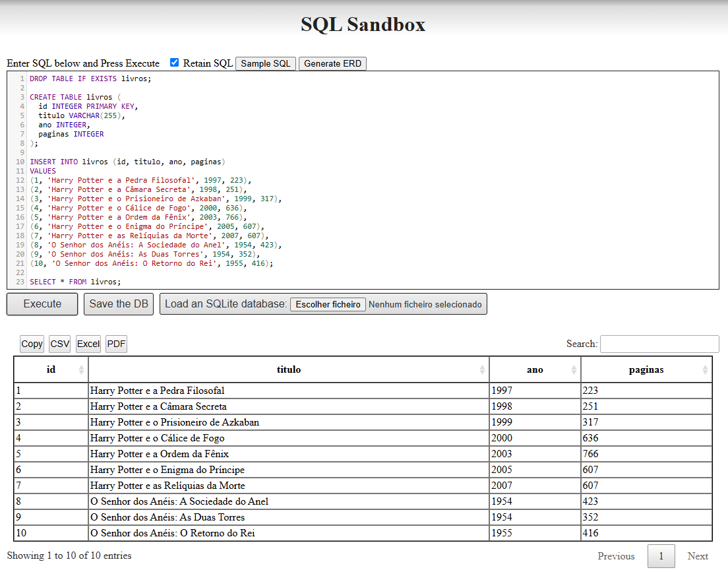Image resolution: width=728 pixels, height=572 pixels.
Task: Click cell 'Harry Potter e as Relíquias da Morte'
Action: [x=289, y=486]
